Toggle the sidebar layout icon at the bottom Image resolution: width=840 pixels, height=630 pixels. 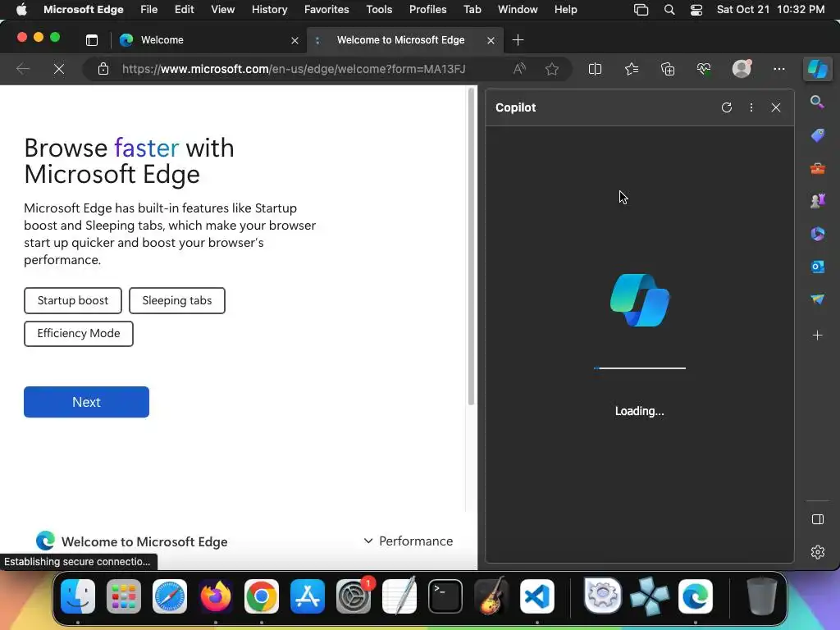click(818, 519)
